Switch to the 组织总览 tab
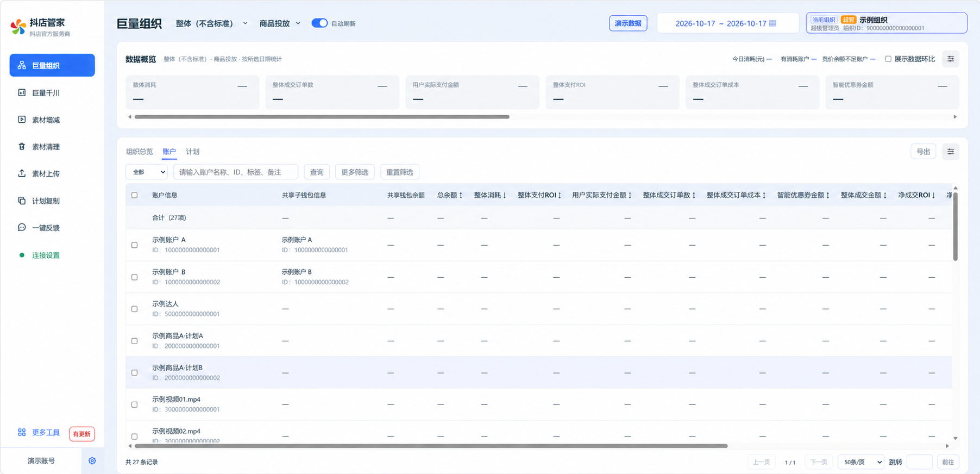Viewport: 980px width, 474px height. [140, 152]
